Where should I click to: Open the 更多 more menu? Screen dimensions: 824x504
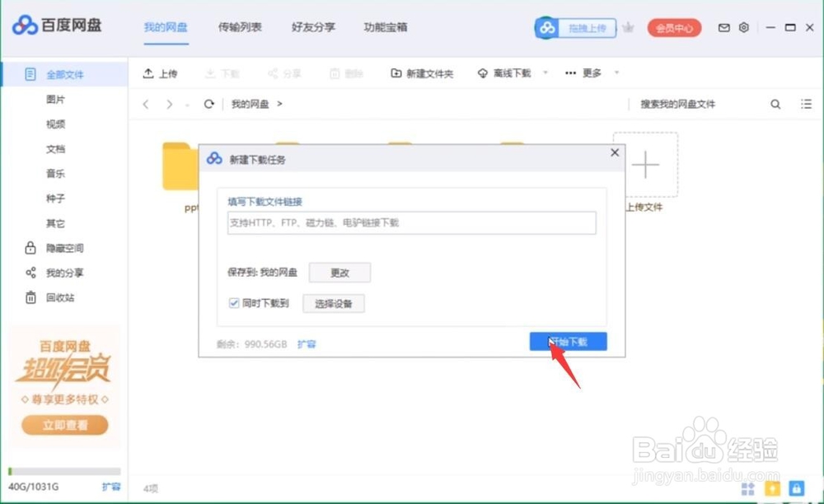(583, 73)
